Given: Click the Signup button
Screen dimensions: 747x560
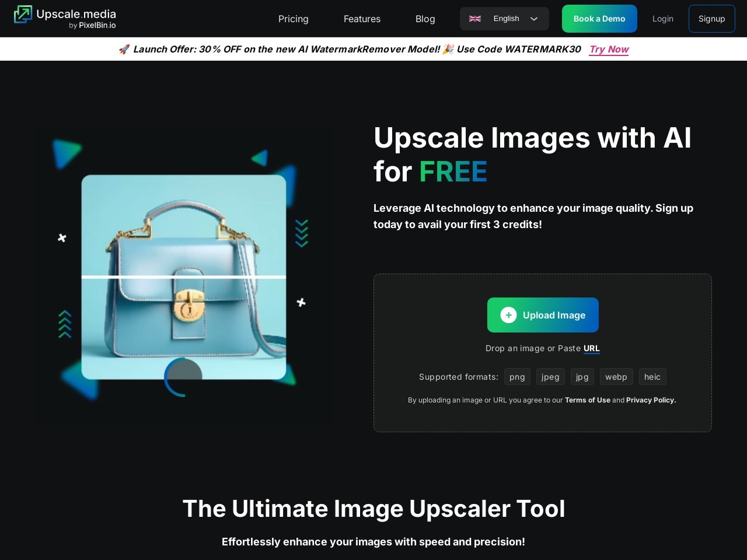Looking at the screenshot, I should coord(711,19).
